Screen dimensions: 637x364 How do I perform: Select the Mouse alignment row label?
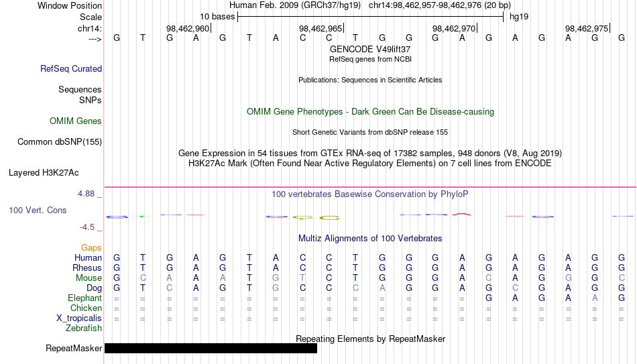click(89, 278)
